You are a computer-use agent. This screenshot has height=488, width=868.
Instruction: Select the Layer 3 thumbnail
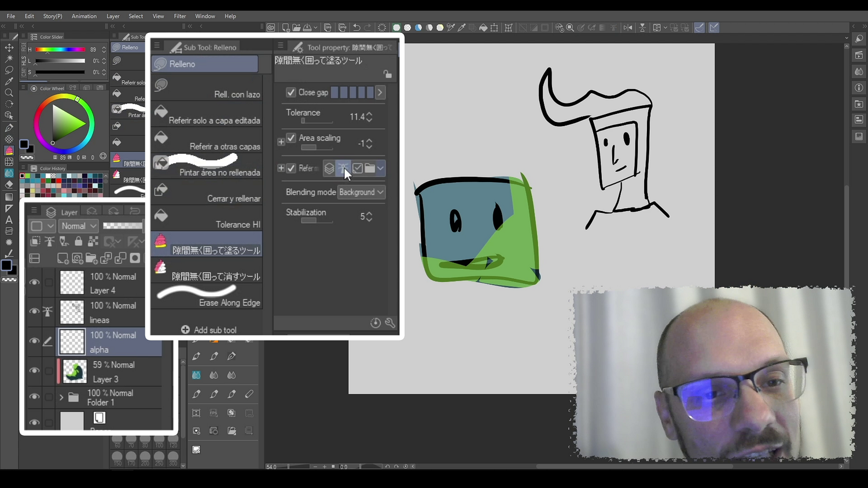pyautogui.click(x=75, y=371)
